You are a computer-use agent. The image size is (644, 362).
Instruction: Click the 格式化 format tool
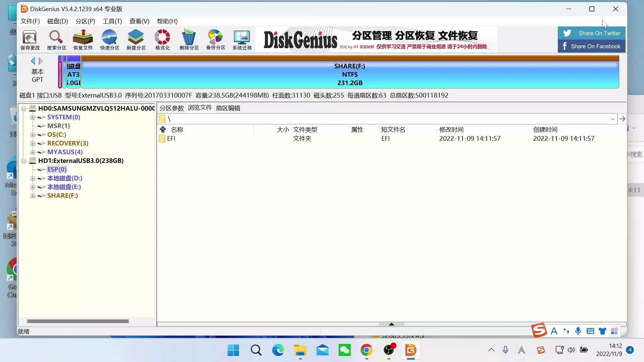pos(162,40)
